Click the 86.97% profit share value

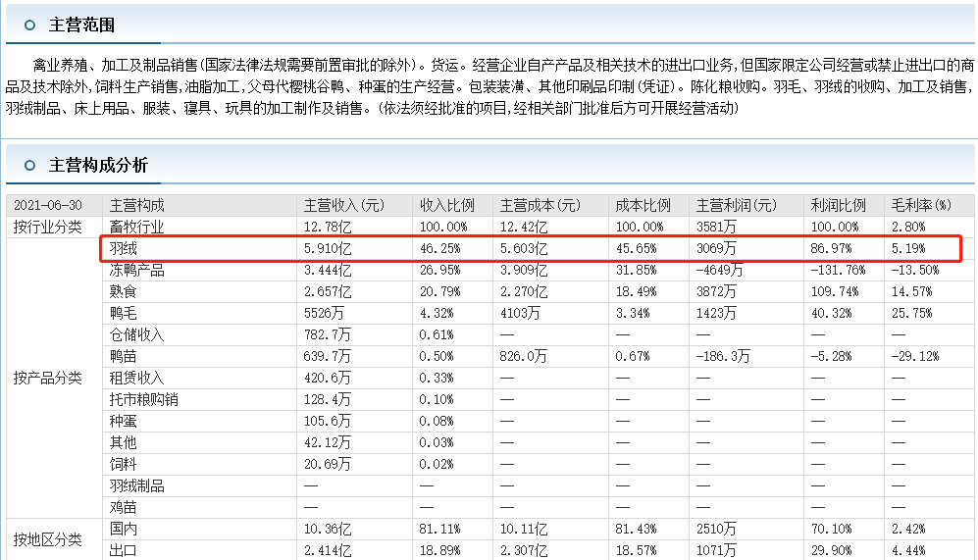click(x=831, y=248)
